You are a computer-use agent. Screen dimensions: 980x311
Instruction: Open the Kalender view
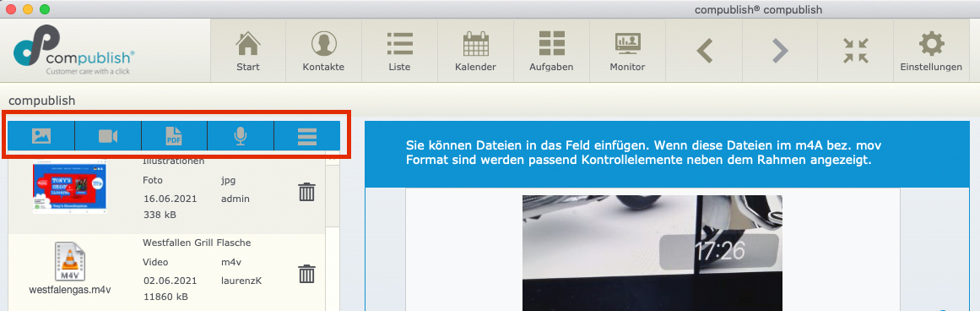[475, 51]
